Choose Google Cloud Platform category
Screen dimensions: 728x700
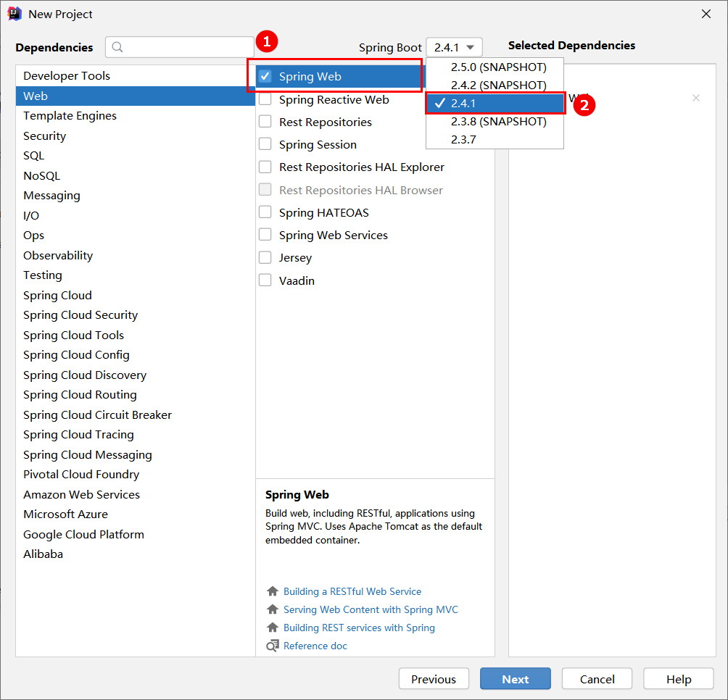pyautogui.click(x=135, y=534)
